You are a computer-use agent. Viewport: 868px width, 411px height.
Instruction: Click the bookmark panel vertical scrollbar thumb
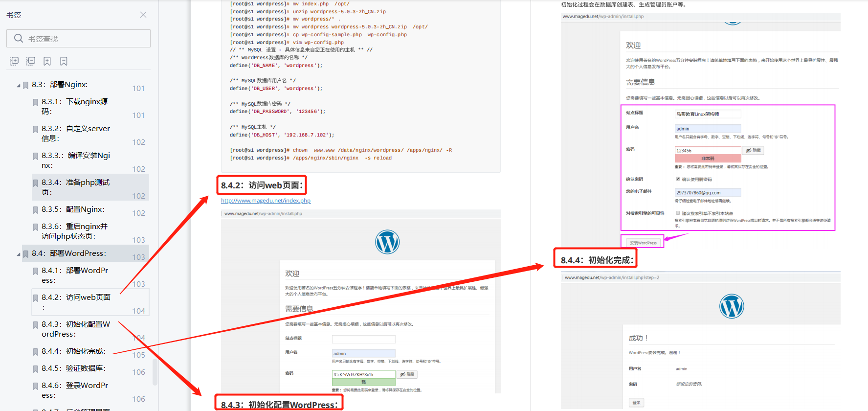tap(155, 372)
